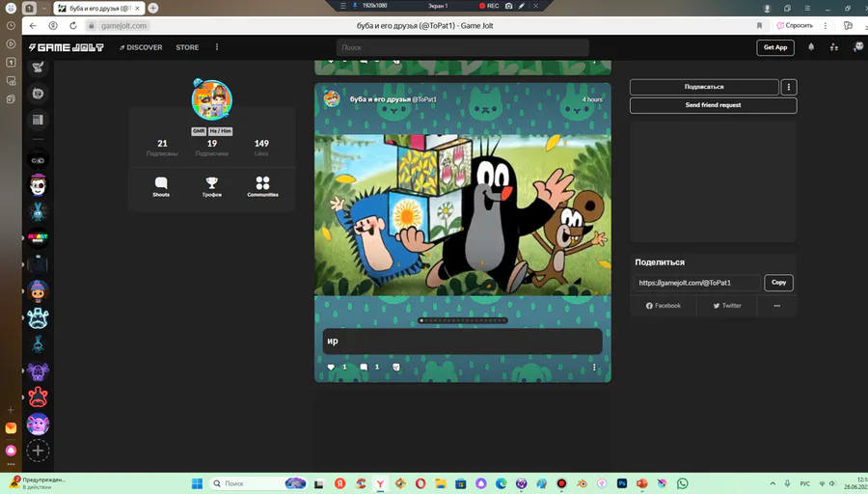
Task: Open a new browser tab
Action: [153, 8]
